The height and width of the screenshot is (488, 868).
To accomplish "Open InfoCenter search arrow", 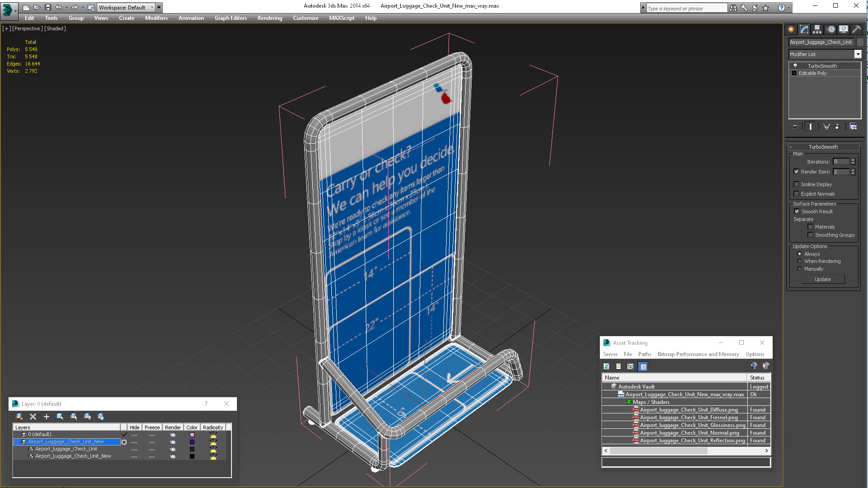I will 643,8.
